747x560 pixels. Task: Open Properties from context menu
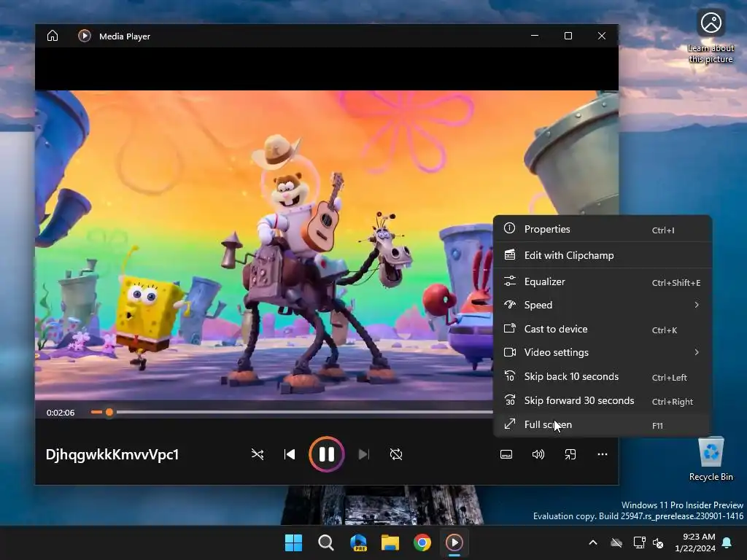coord(603,229)
